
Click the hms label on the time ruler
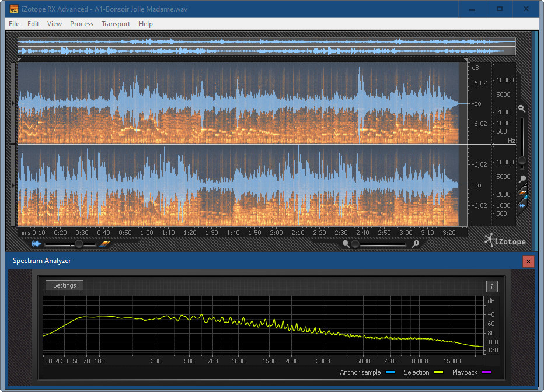click(x=25, y=233)
